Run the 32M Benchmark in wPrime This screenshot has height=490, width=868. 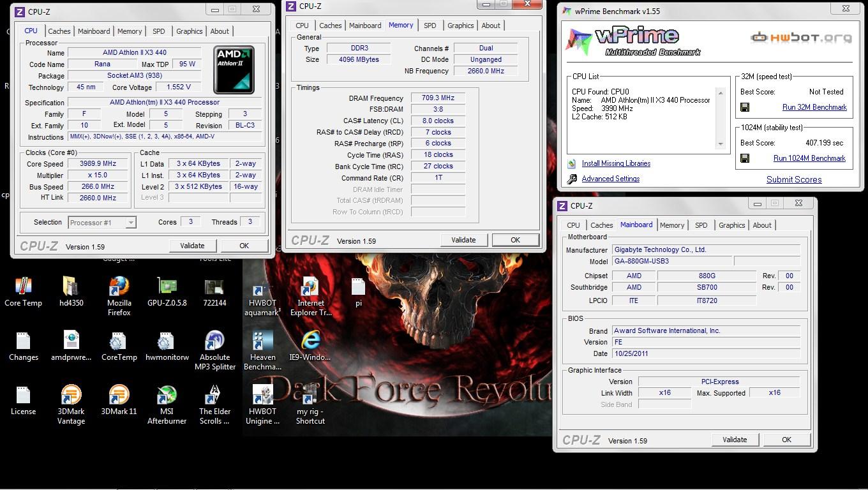814,107
